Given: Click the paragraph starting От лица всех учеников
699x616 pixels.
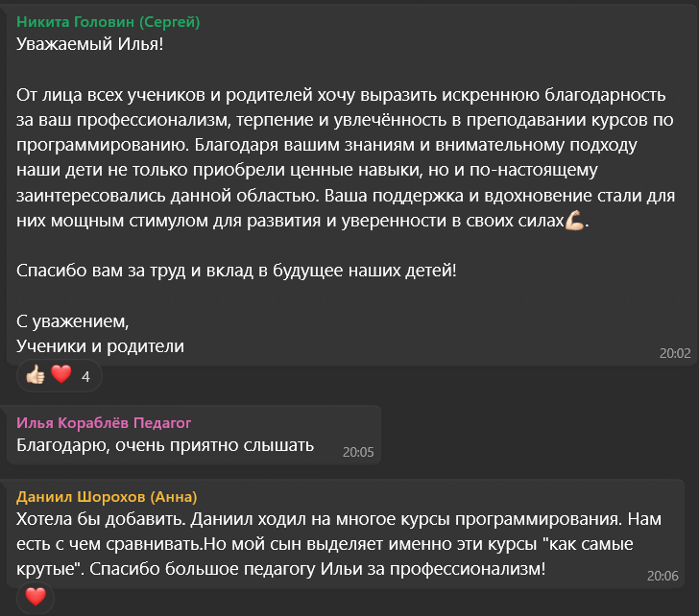Looking at the screenshot, I should click(346, 157).
